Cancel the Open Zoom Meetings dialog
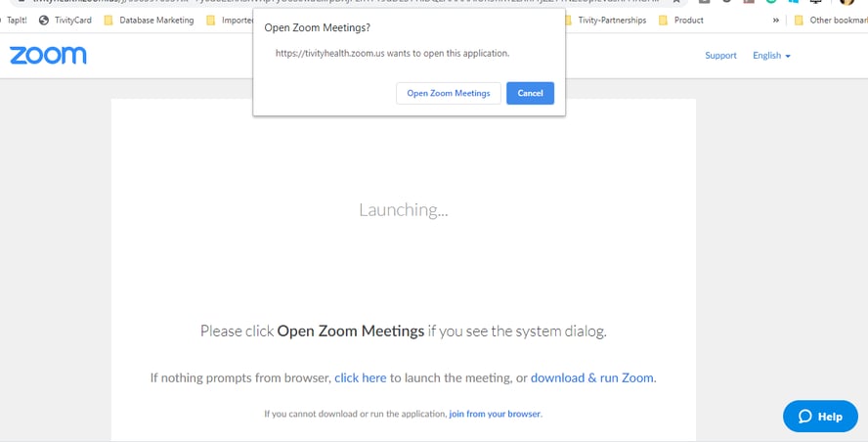Image resolution: width=868 pixels, height=442 pixels. 531,93
